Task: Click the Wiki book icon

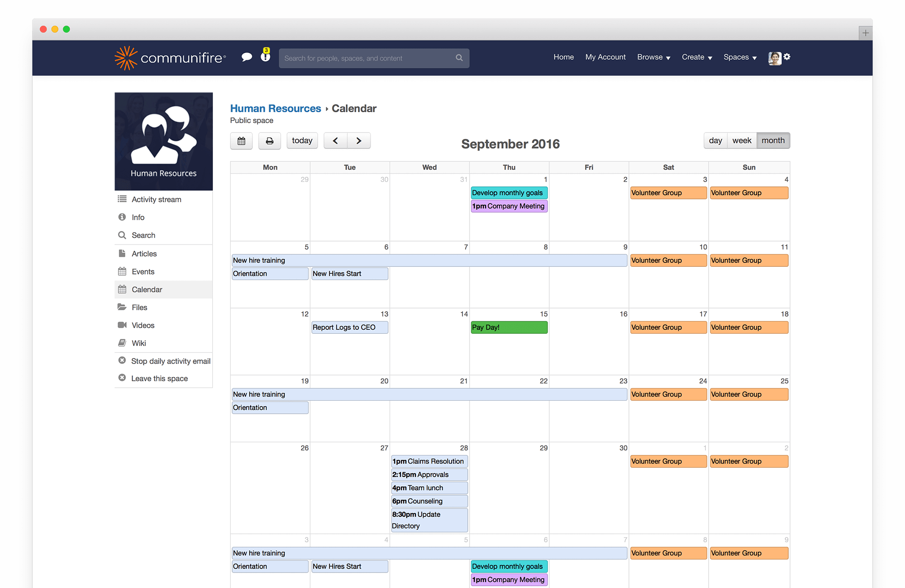Action: pyautogui.click(x=122, y=343)
